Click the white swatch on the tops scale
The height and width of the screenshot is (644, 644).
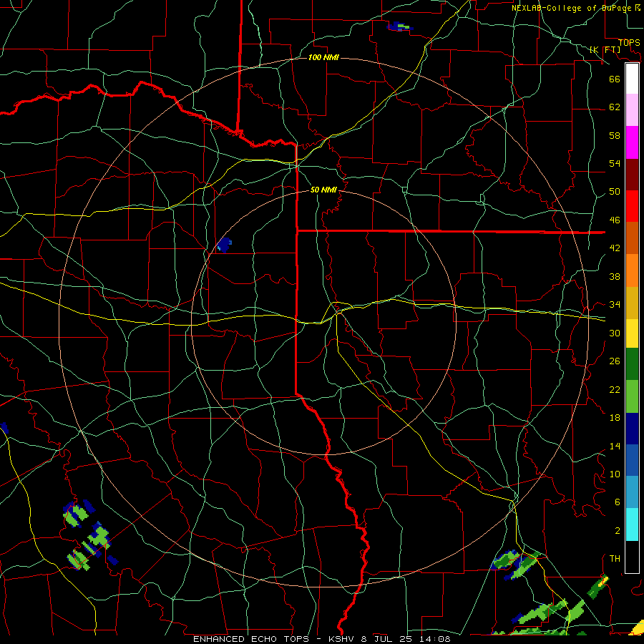click(632, 79)
